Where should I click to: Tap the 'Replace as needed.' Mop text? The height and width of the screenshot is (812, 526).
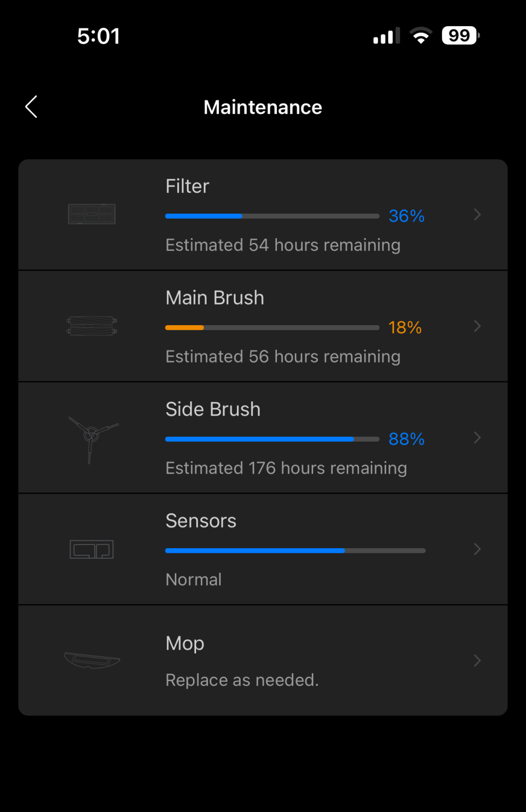tap(242, 680)
